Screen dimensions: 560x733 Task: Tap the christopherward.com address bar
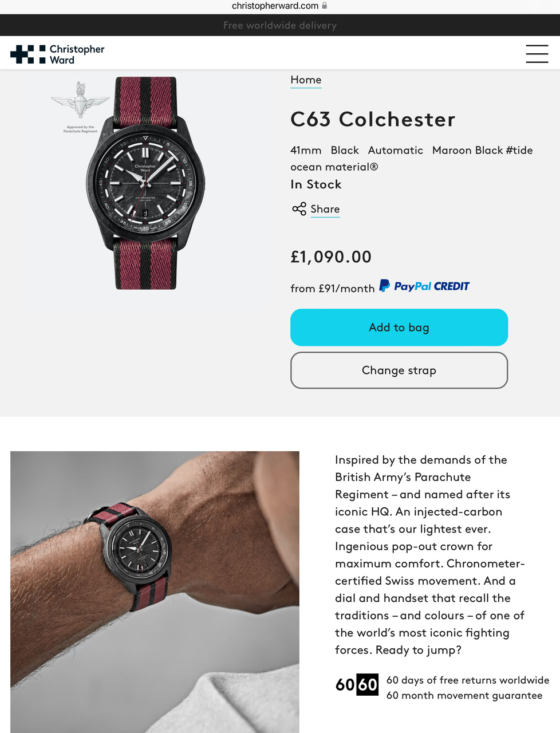point(275,6)
